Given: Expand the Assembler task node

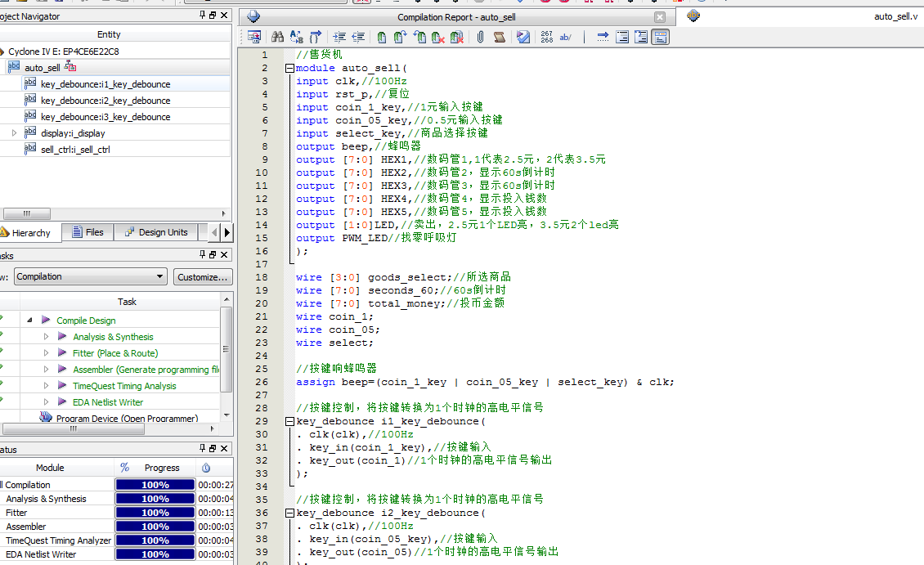Looking at the screenshot, I should pyautogui.click(x=46, y=370).
